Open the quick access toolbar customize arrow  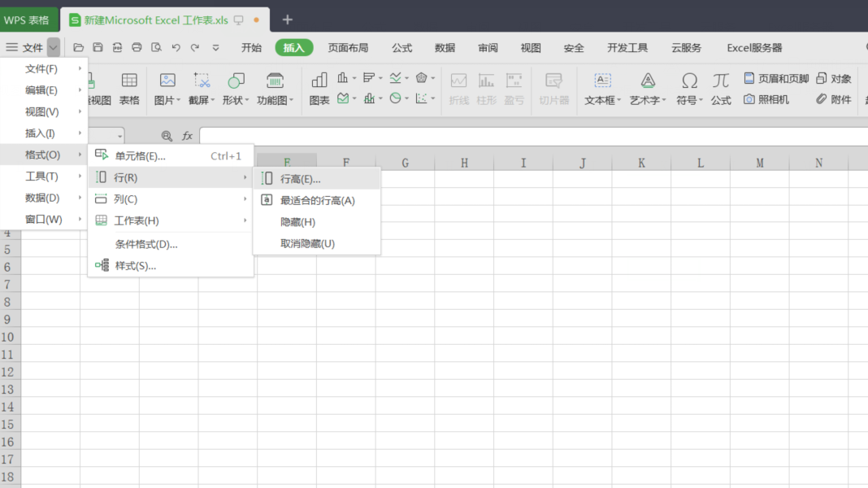(216, 48)
